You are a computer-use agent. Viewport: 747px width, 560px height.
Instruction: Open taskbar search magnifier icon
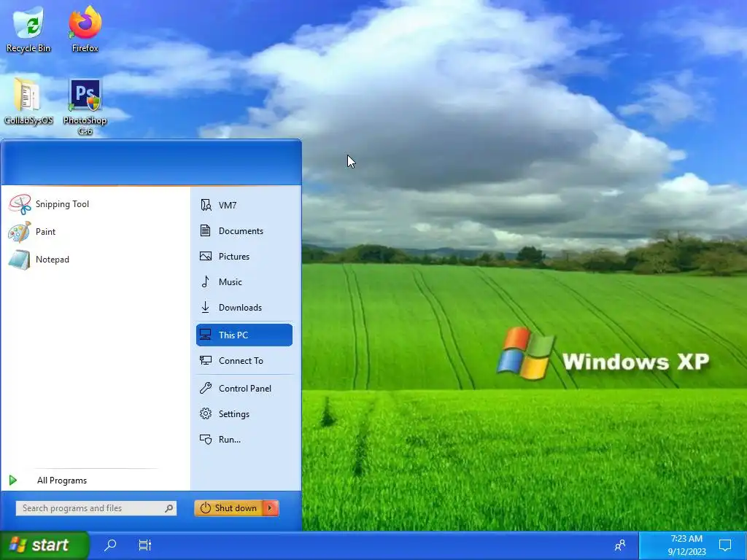(x=110, y=545)
